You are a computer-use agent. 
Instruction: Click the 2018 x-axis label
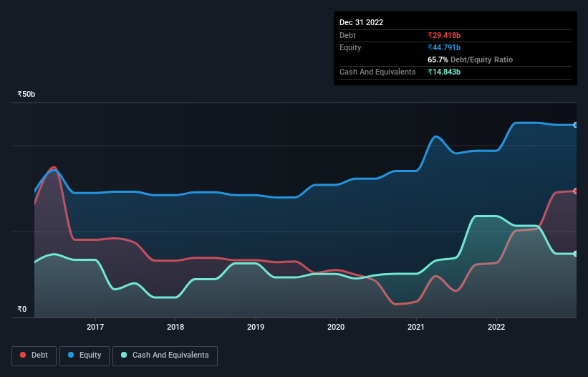click(175, 327)
